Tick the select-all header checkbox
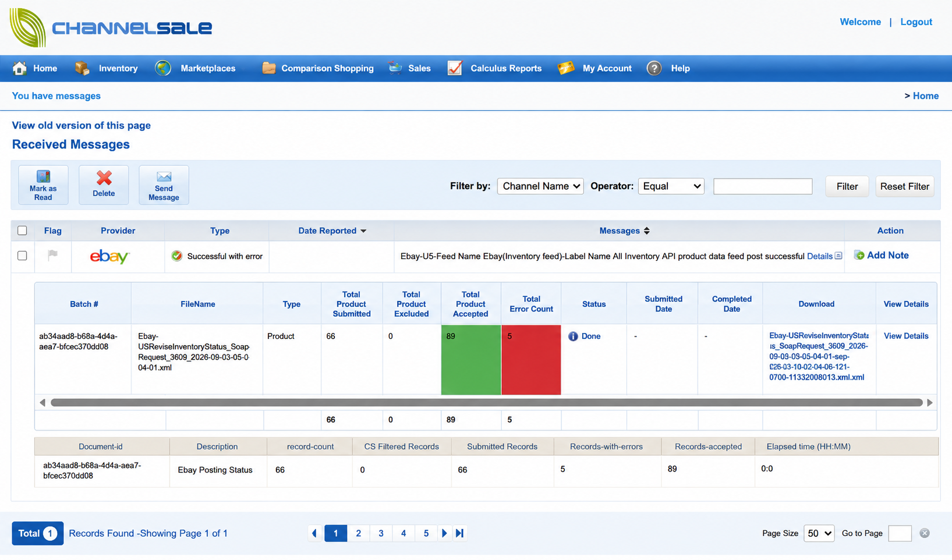The height and width of the screenshot is (560, 952). [x=22, y=231]
